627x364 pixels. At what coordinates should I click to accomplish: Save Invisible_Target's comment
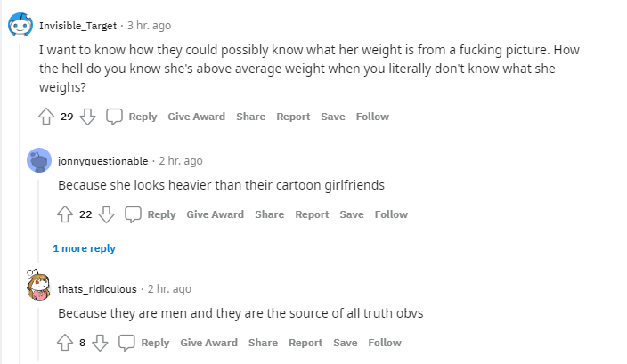pyautogui.click(x=333, y=117)
